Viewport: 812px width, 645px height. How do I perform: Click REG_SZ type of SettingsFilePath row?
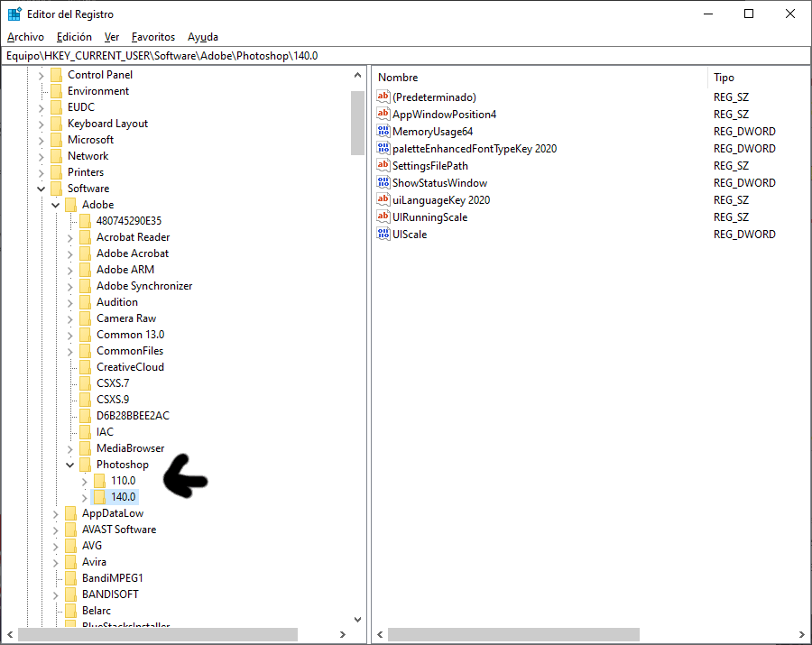pos(731,166)
